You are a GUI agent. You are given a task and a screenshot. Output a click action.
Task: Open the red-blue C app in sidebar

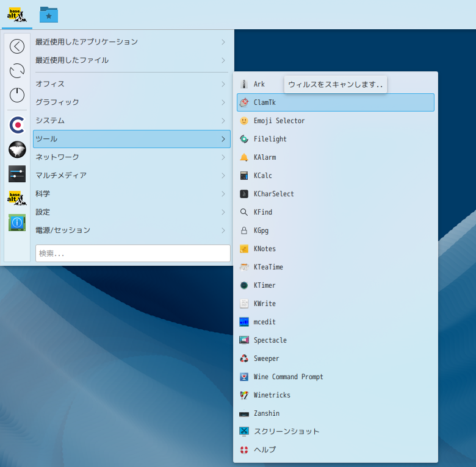(x=17, y=125)
